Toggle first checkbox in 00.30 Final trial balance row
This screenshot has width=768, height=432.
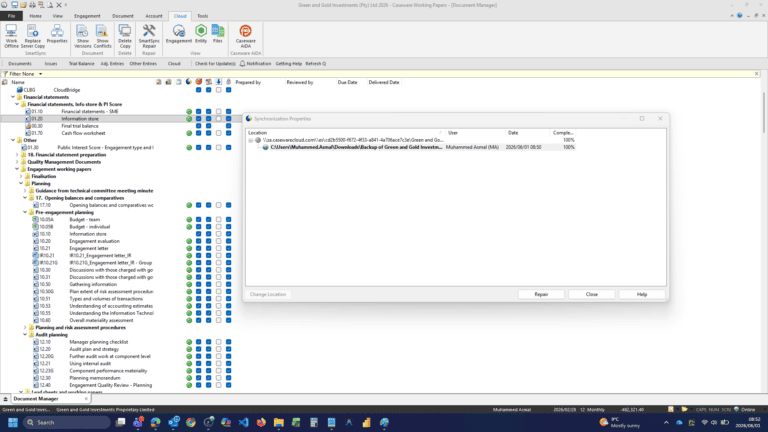click(x=198, y=126)
